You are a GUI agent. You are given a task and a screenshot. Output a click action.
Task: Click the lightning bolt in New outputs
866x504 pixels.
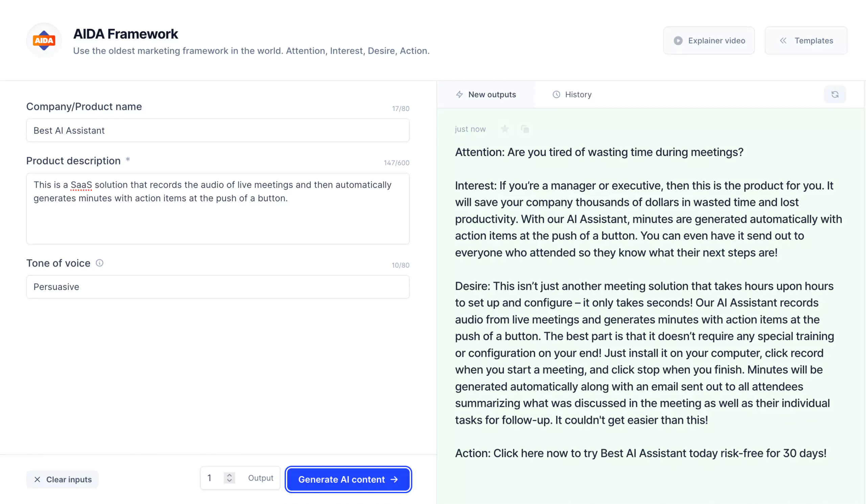coord(459,94)
